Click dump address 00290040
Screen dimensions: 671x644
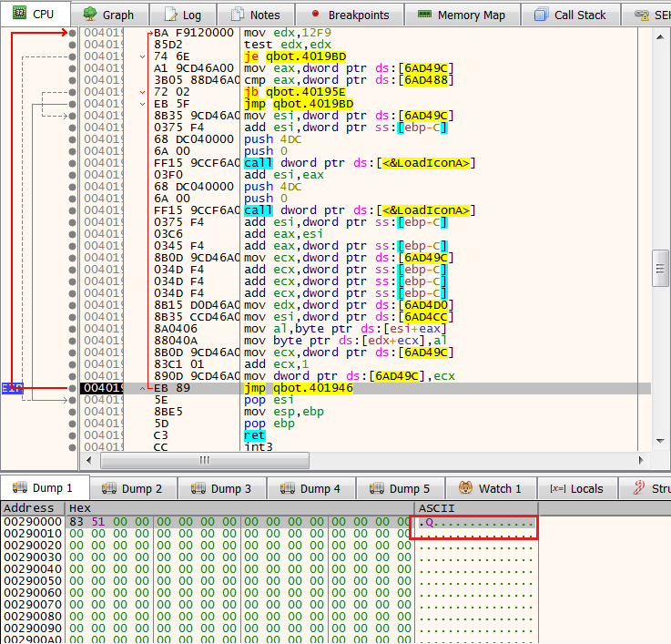tap(33, 569)
